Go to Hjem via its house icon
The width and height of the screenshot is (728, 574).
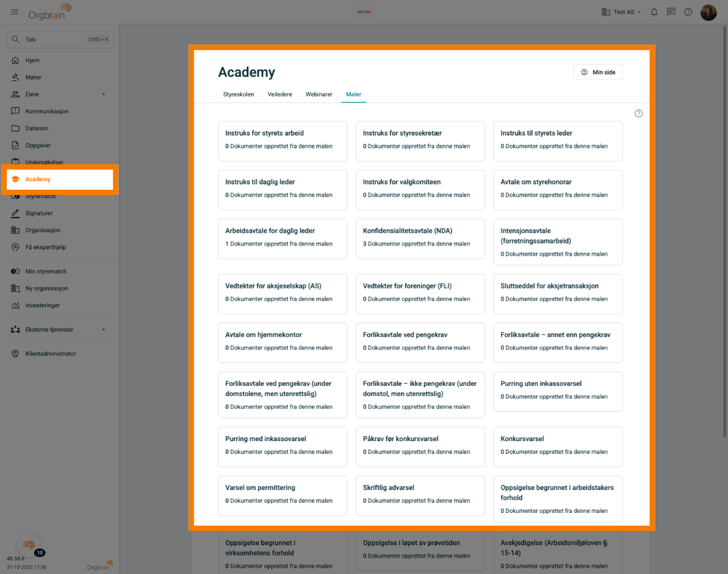coord(15,61)
